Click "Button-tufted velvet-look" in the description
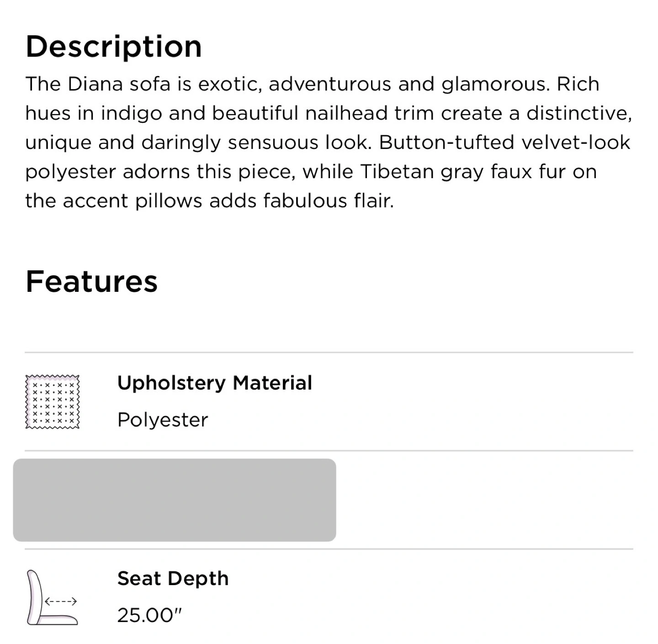This screenshot has height=644, width=658. [x=504, y=143]
